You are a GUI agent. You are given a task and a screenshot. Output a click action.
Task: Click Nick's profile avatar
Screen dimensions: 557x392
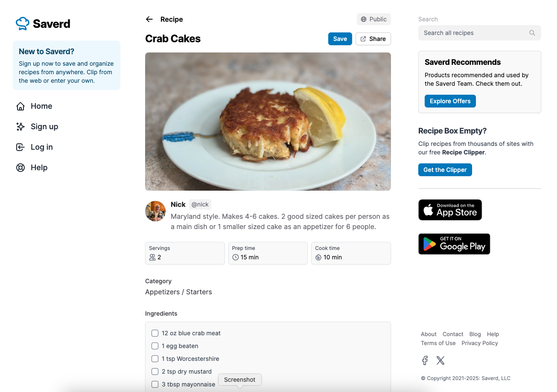click(x=155, y=211)
